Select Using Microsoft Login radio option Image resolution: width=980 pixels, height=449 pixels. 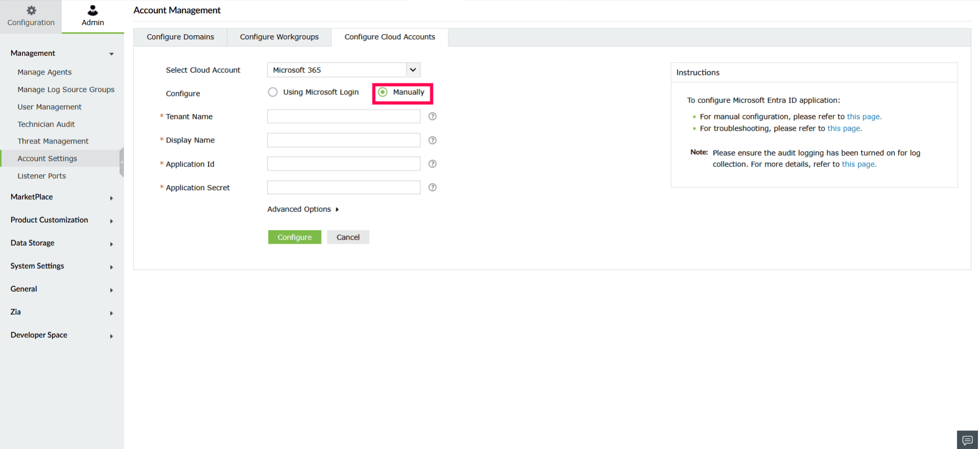273,92
